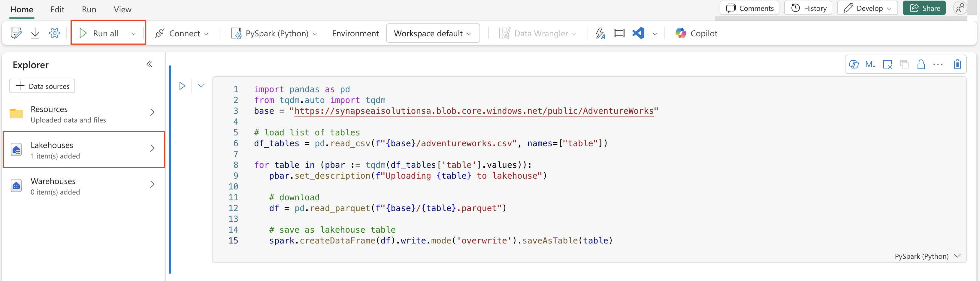
Task: Expand the Warehouses section chevron
Action: point(152,184)
